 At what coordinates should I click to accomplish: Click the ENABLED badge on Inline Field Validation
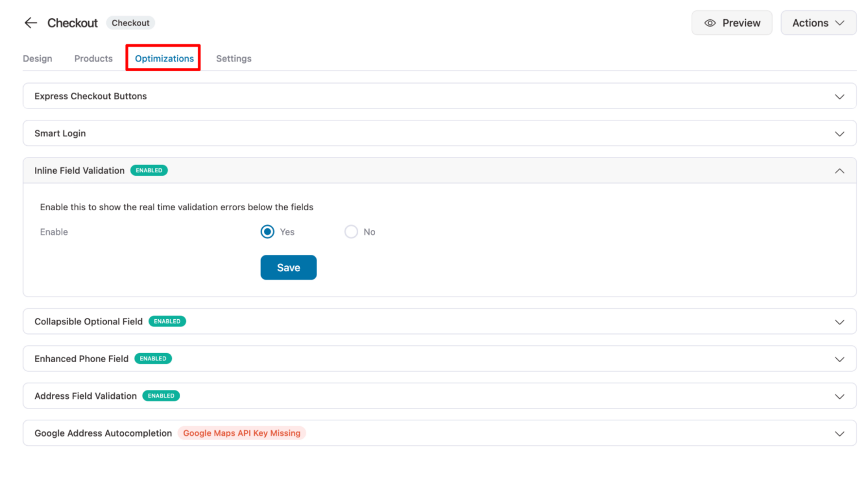(149, 170)
